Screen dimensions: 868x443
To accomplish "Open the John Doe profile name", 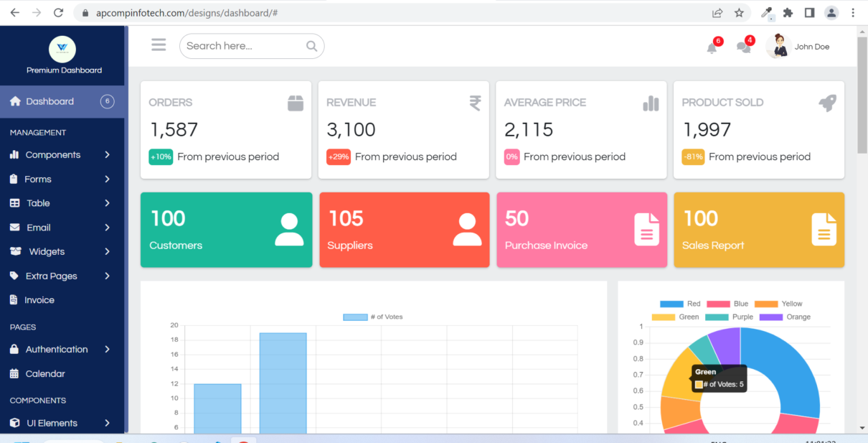I will click(812, 47).
